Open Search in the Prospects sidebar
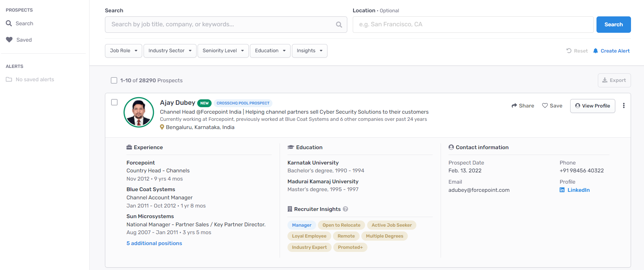Viewport: 644px width, 270px height. (19, 24)
